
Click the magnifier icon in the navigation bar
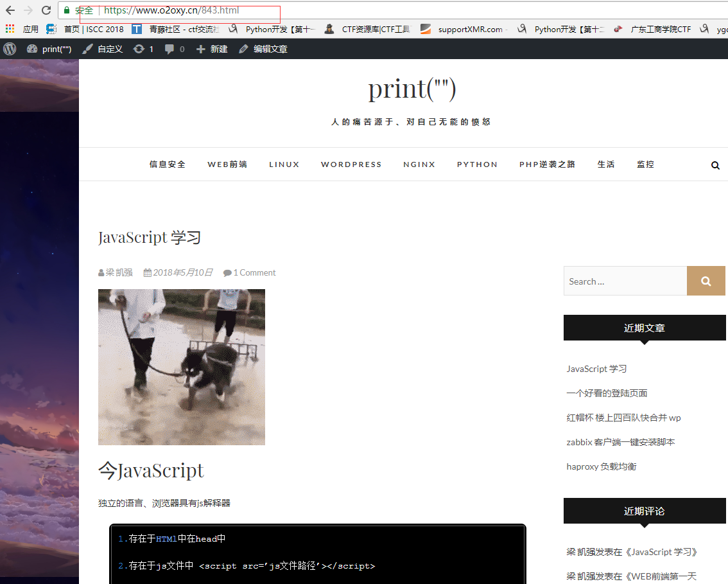(715, 165)
